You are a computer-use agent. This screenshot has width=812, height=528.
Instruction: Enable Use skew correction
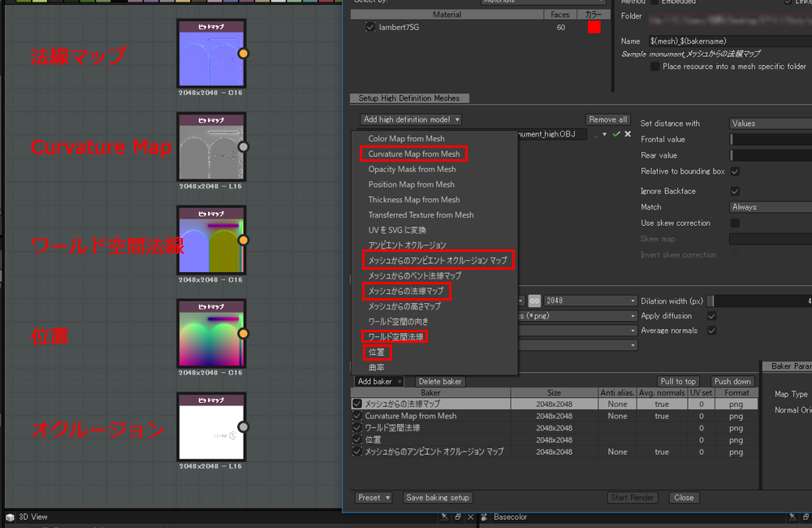[x=735, y=223]
